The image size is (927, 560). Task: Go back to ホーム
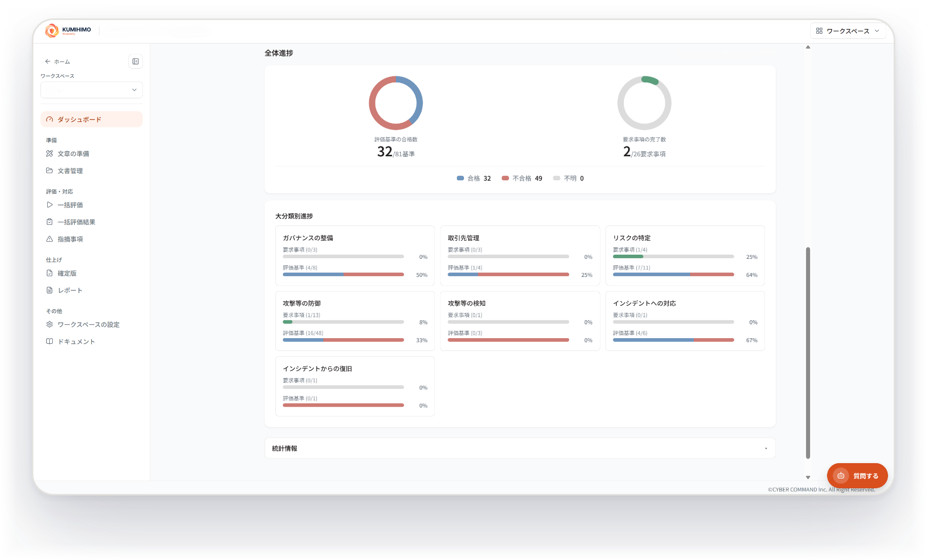click(x=57, y=61)
